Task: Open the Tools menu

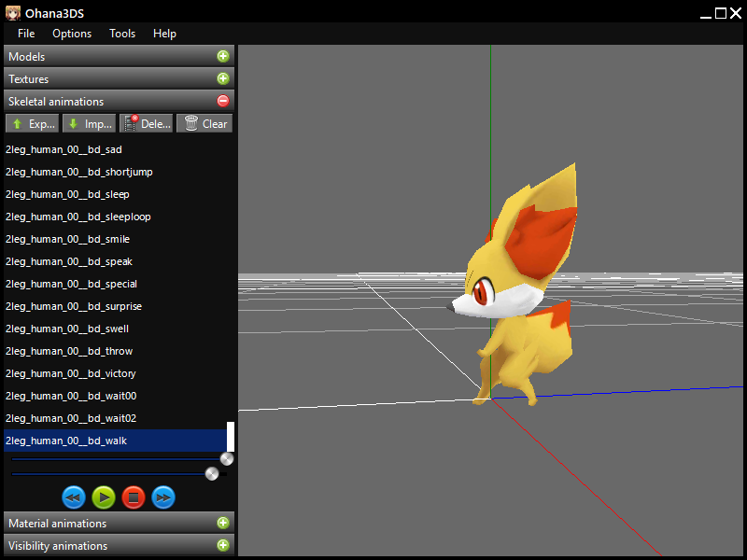Action: pos(122,34)
